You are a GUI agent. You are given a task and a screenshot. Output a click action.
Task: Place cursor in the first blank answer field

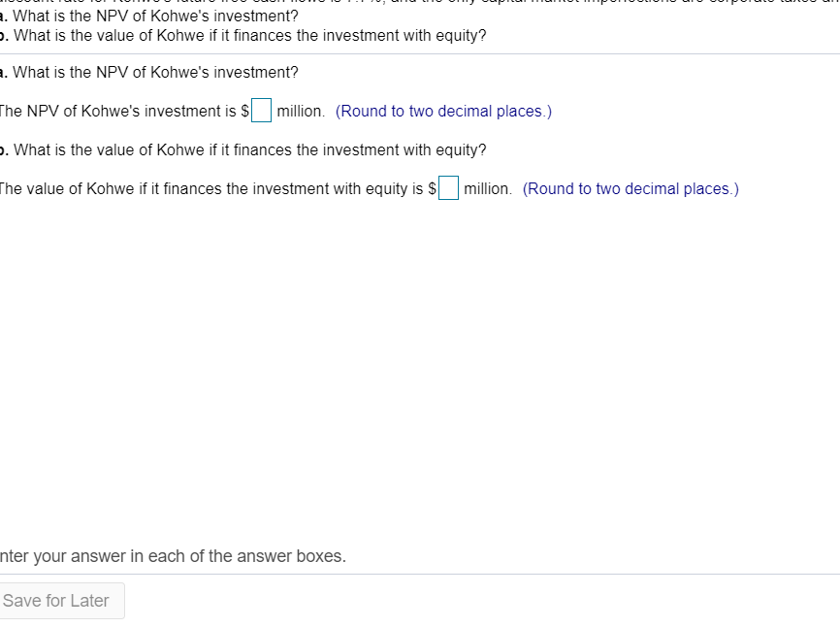coord(260,110)
